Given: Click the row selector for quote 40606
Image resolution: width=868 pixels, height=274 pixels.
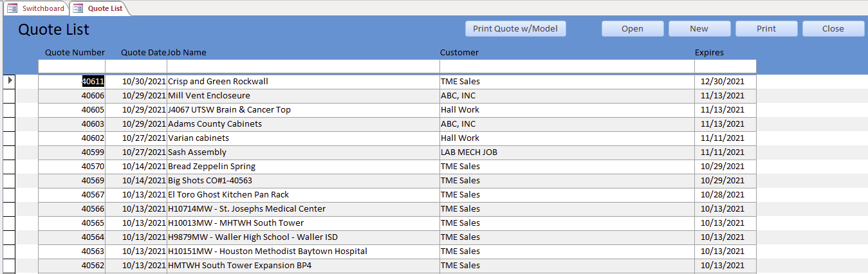Looking at the screenshot, I should 9,95.
